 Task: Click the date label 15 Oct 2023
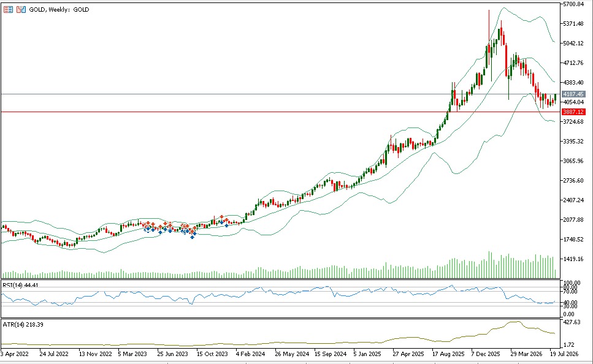212,354
